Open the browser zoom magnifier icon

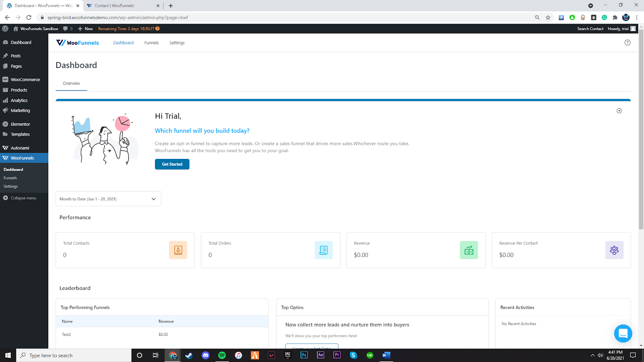click(537, 17)
